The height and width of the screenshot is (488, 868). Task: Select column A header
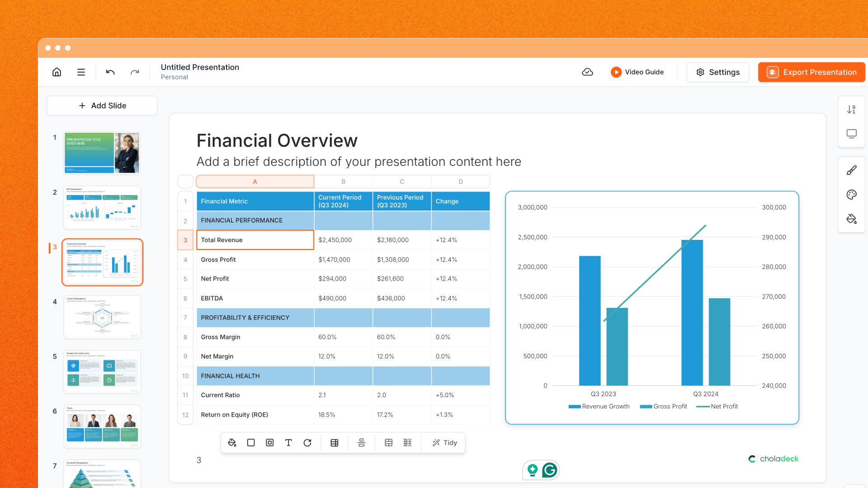point(255,182)
